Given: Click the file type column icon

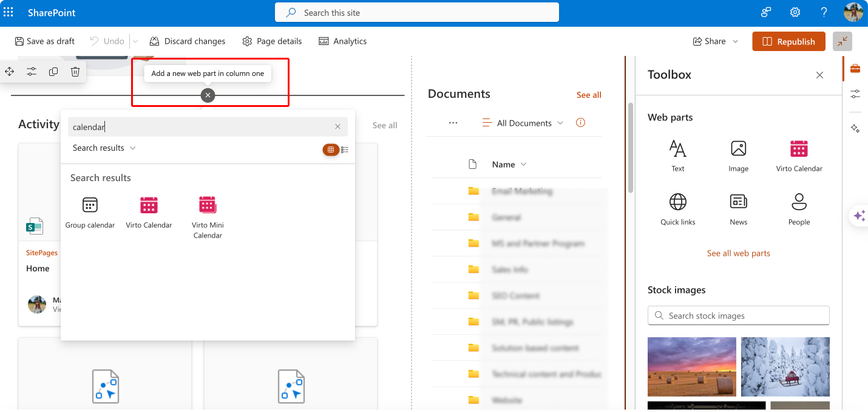Looking at the screenshot, I should tap(473, 165).
